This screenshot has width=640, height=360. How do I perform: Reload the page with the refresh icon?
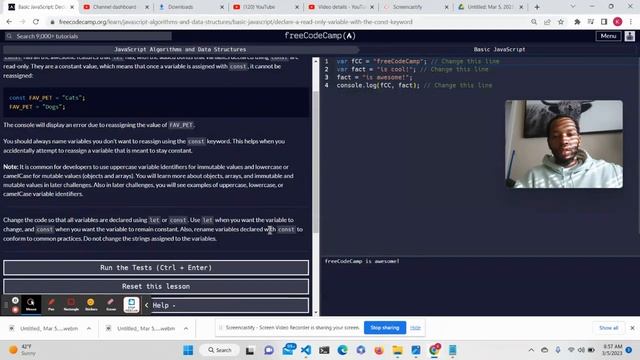coord(36,22)
